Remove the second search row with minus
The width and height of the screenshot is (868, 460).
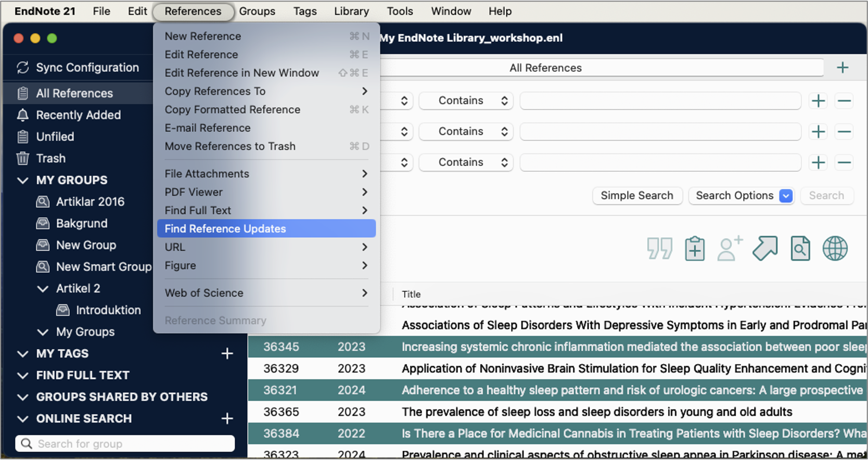(x=844, y=132)
